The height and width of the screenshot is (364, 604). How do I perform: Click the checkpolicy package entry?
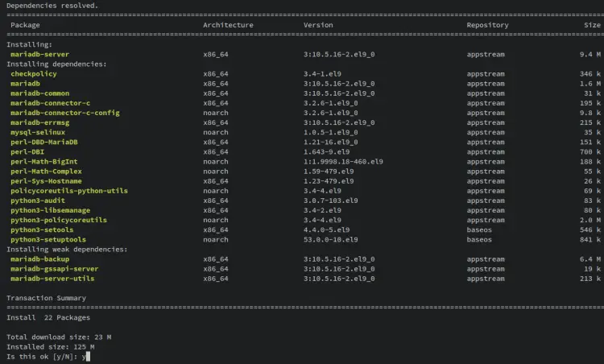(34, 74)
